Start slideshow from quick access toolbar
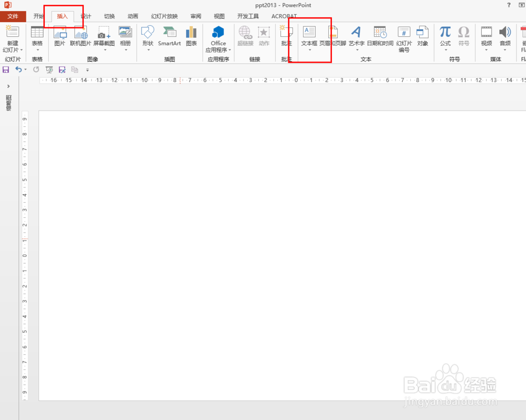Image resolution: width=526 pixels, height=420 pixels. [49, 69]
